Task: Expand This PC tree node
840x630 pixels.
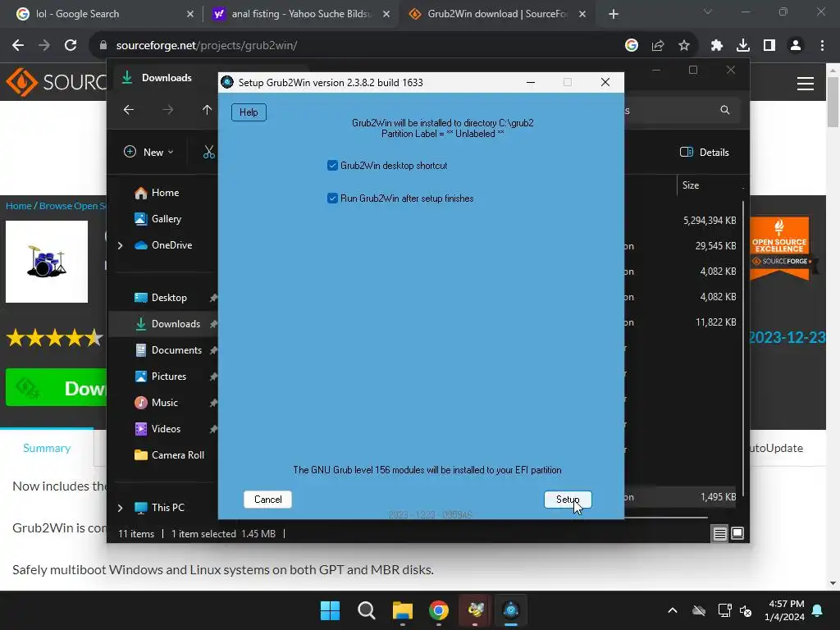Action: click(x=120, y=507)
